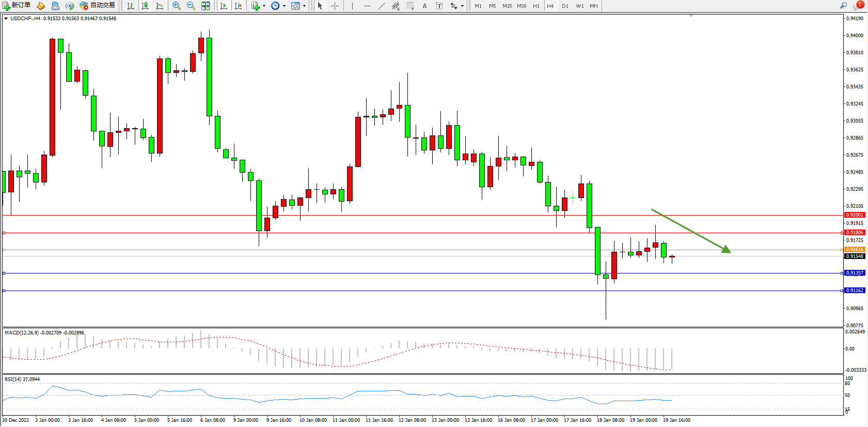Zoom out of the chart
The width and height of the screenshot is (868, 427).
[x=191, y=6]
